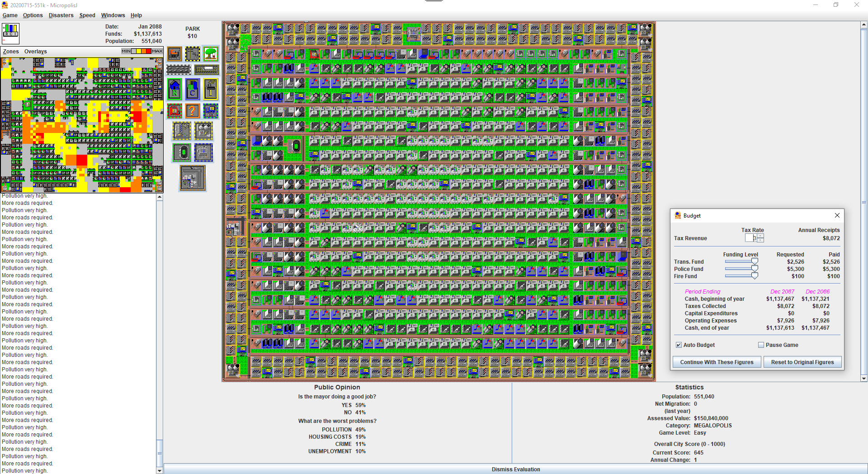Select the Coal Power Plant tool
Image resolution: width=868 pixels, height=474 pixels.
pyautogui.click(x=182, y=131)
